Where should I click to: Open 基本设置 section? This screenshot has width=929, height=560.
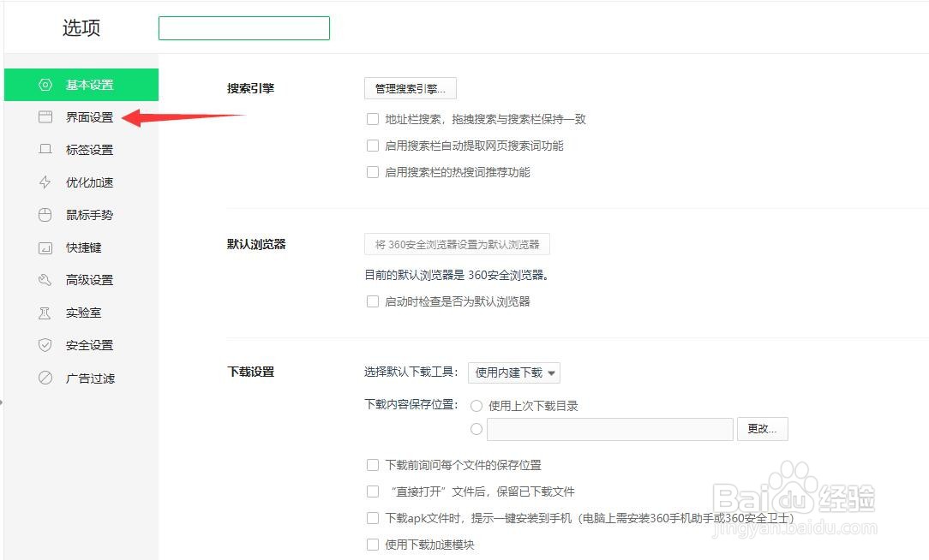tap(81, 85)
